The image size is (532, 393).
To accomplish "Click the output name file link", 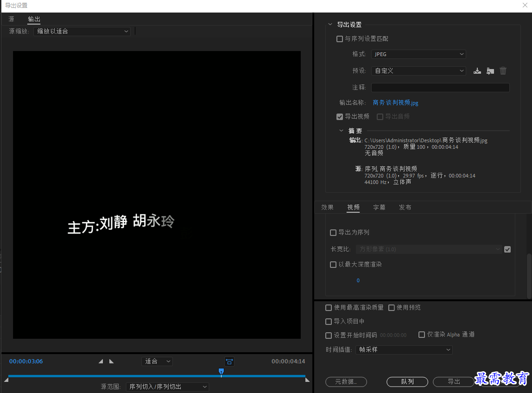I will coord(395,103).
